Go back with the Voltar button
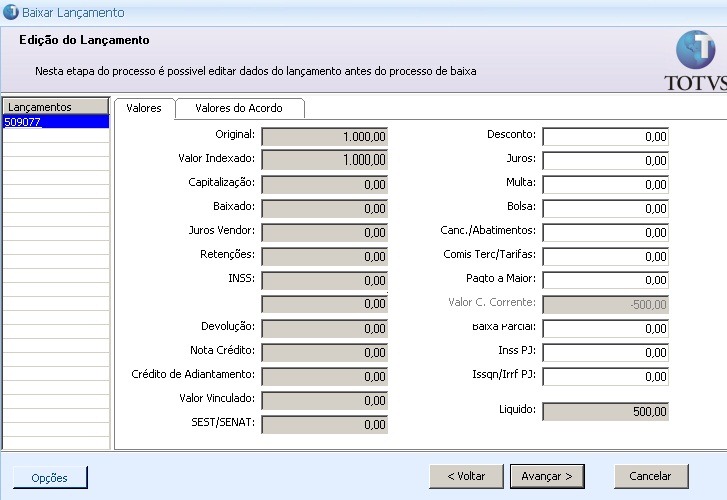 click(x=466, y=476)
